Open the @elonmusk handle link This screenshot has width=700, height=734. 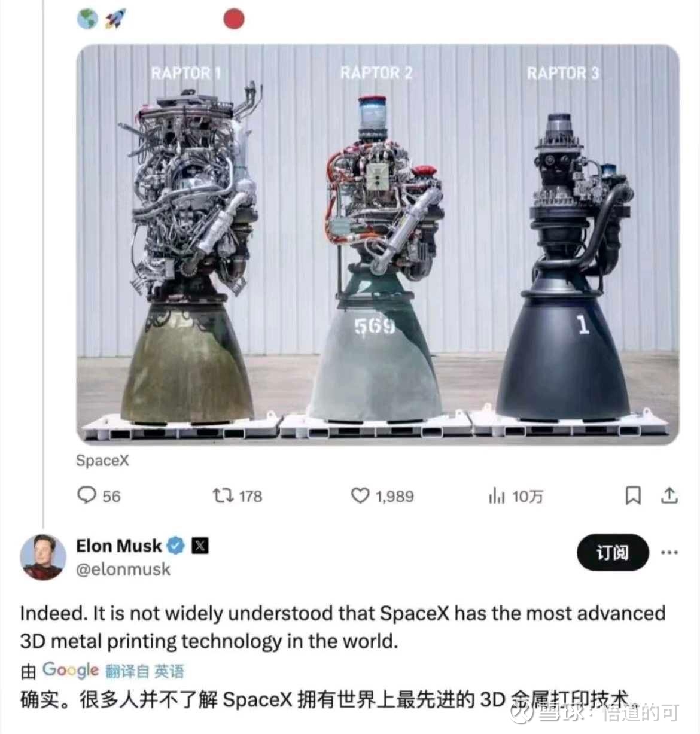pyautogui.click(x=123, y=569)
